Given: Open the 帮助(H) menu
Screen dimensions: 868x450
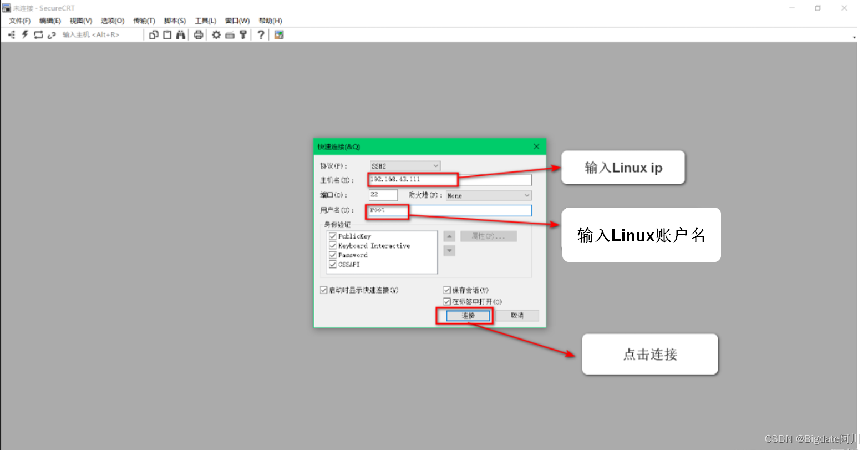Looking at the screenshot, I should (x=270, y=21).
